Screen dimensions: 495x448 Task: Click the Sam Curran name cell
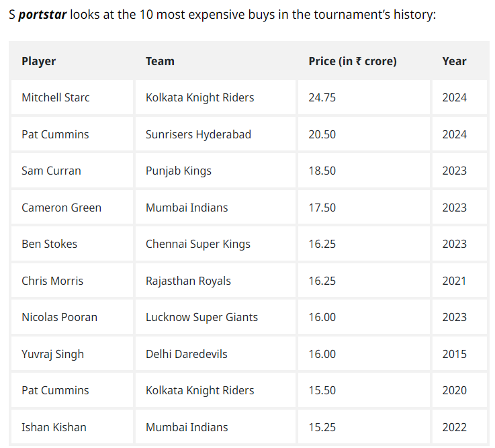51,171
